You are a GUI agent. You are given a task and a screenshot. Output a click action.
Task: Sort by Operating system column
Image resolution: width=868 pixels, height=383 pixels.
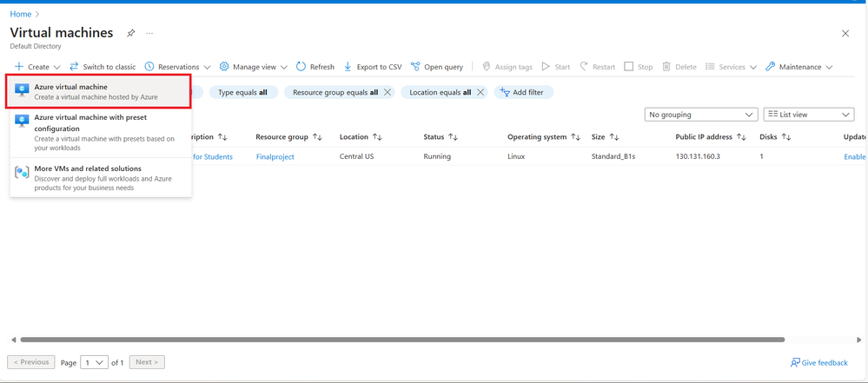point(543,136)
